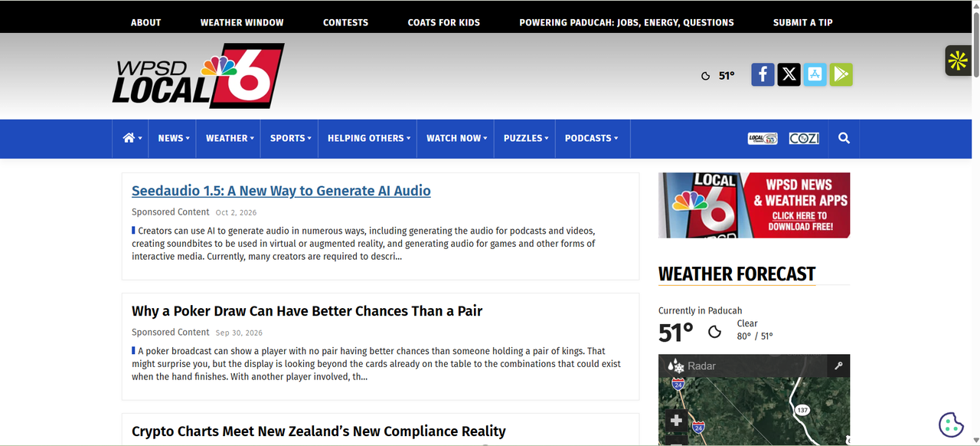Zoom in on the radar map
980x446 pixels.
676,420
